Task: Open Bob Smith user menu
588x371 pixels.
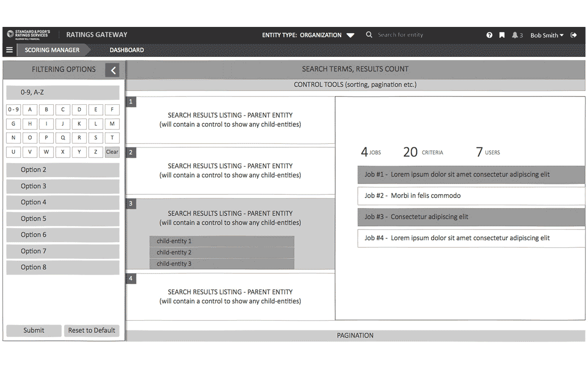Action: tap(546, 35)
